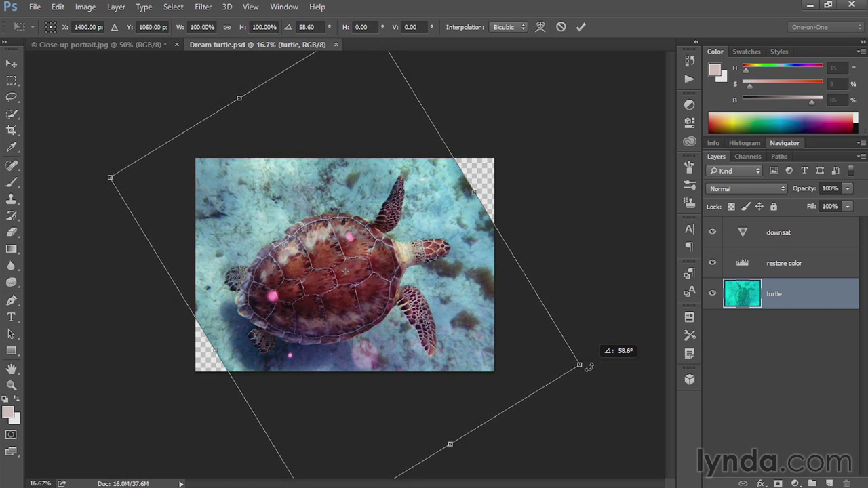This screenshot has width=868, height=488.
Task: Open the Actions panel play icon
Action: 689,79
